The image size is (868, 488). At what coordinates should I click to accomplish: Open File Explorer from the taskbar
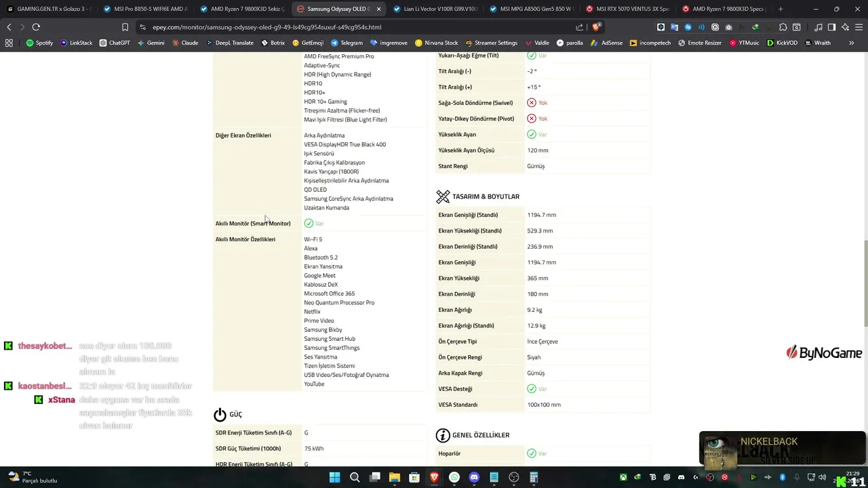tap(395, 477)
